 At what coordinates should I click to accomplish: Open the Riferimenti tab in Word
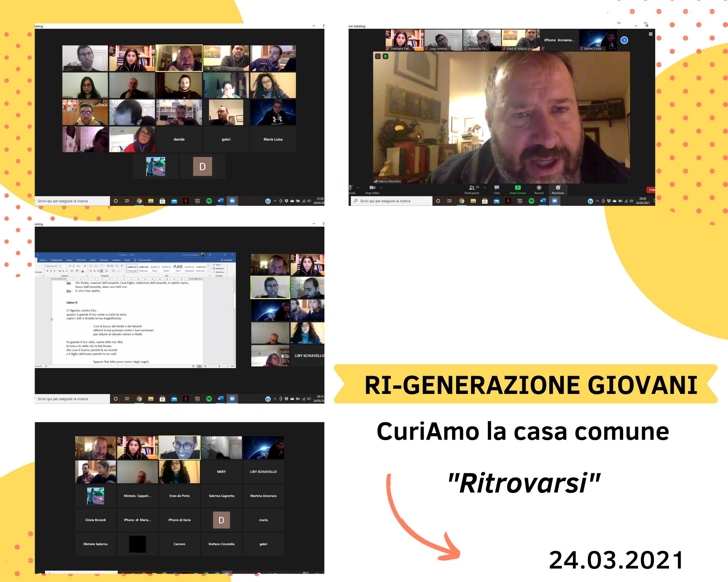(x=81, y=260)
